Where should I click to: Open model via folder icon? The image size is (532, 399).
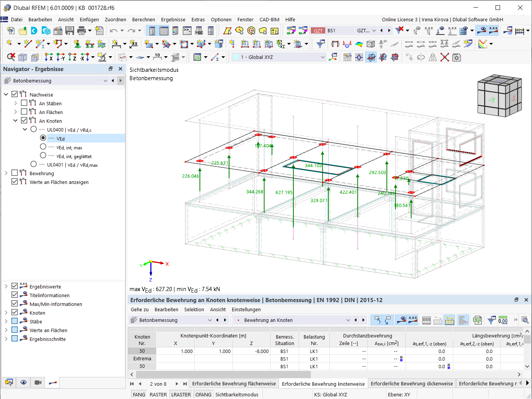click(x=23, y=31)
